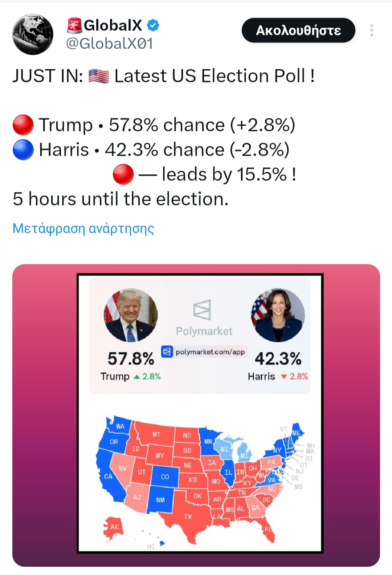Click the red circle beside Trump
The image size is (392, 575).
(x=23, y=125)
